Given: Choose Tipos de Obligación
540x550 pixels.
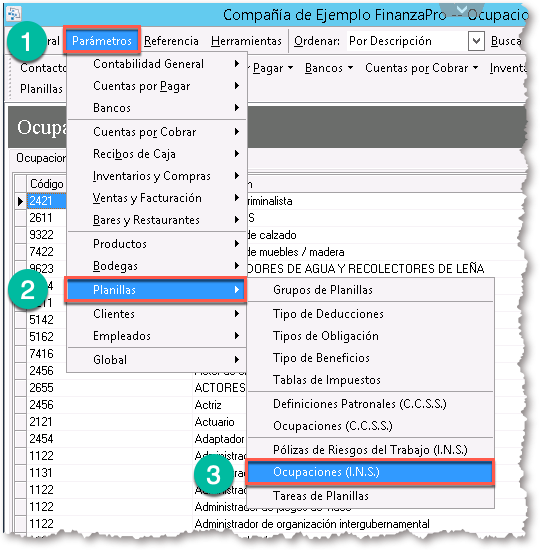Looking at the screenshot, I should click(370, 336).
